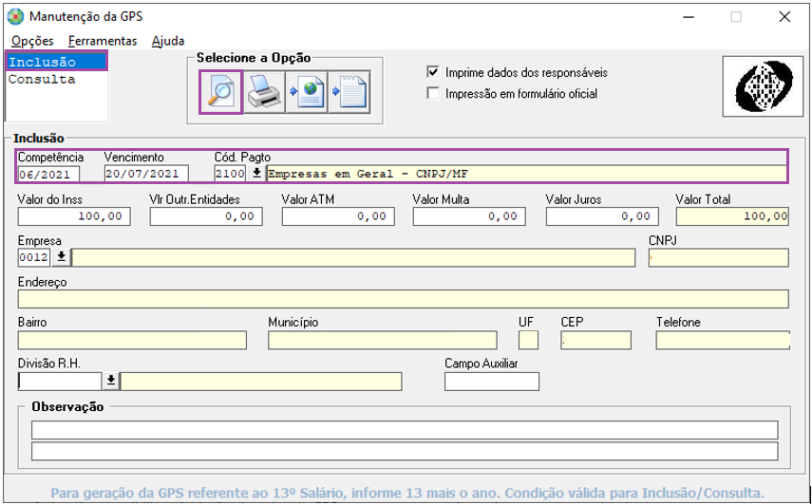
Task: Click the Manutenção da GPS title bar icon
Action: pos(15,16)
